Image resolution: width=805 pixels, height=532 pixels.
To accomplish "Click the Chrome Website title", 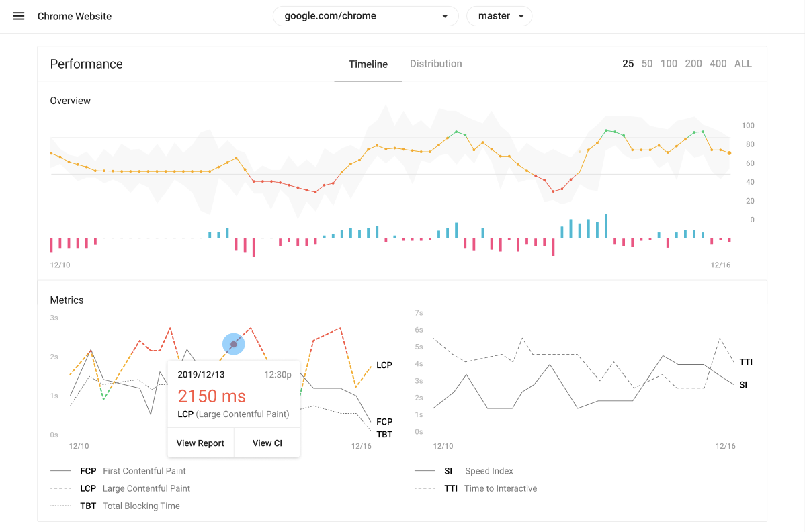I will [75, 16].
